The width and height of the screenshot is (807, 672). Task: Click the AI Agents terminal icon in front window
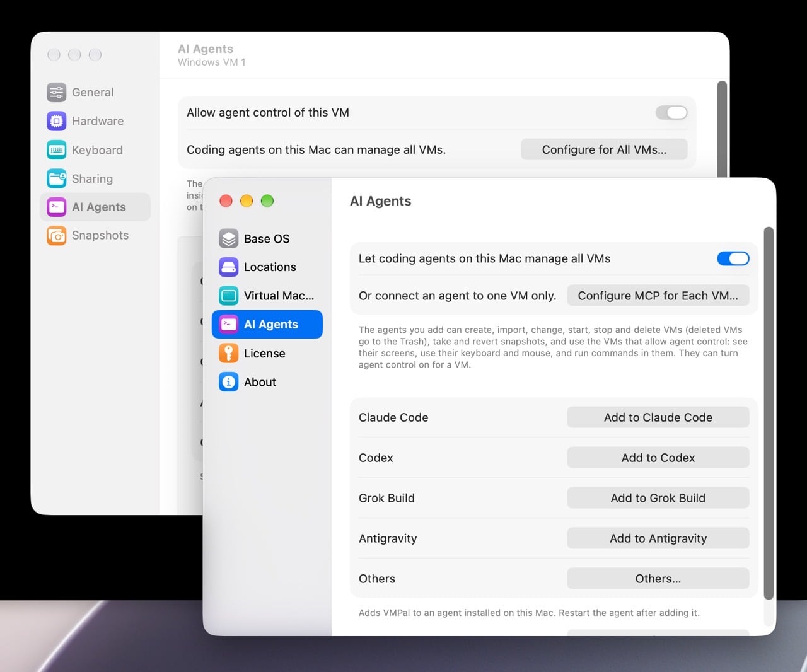tap(229, 324)
